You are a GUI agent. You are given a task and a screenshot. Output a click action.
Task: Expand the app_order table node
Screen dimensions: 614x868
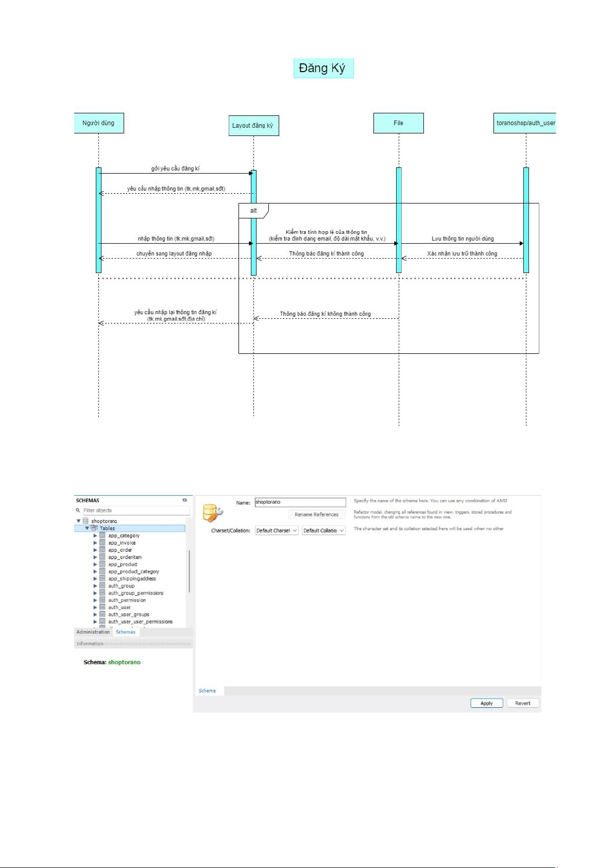(95, 550)
